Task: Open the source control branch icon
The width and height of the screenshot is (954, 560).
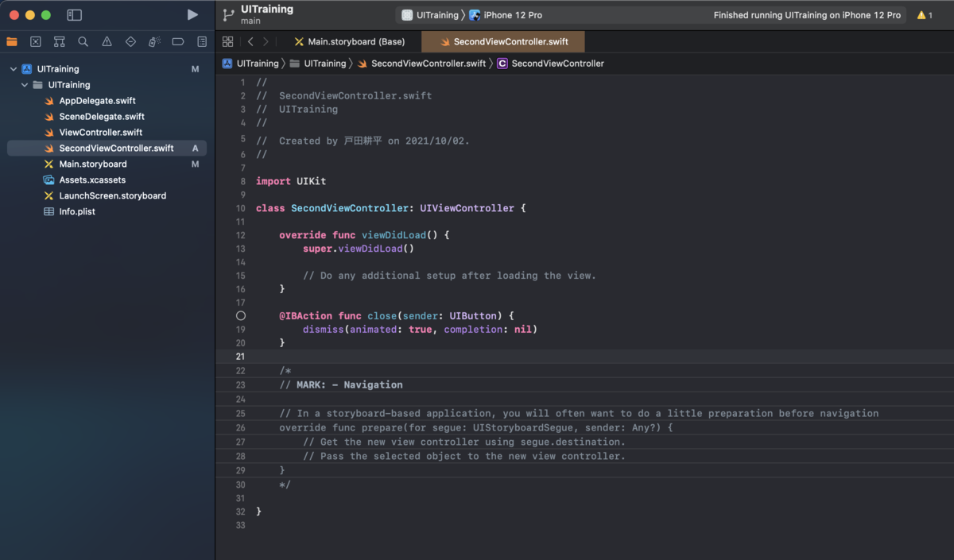Action: pyautogui.click(x=229, y=15)
